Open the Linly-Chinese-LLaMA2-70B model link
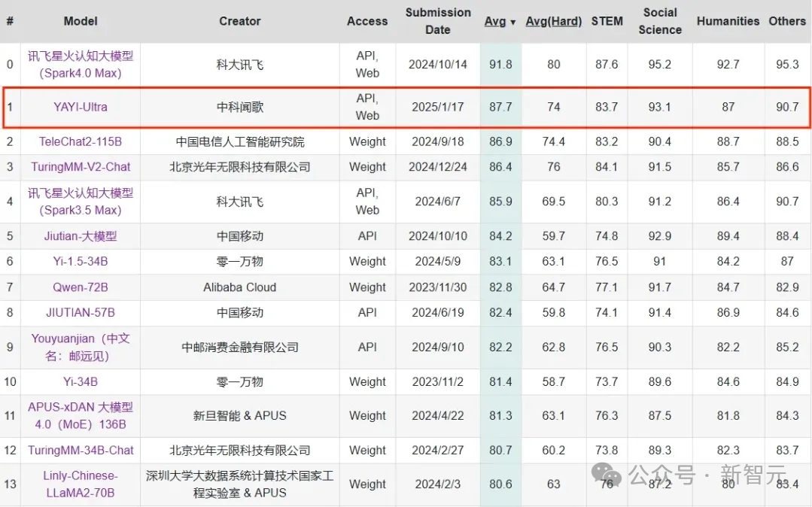 click(81, 484)
